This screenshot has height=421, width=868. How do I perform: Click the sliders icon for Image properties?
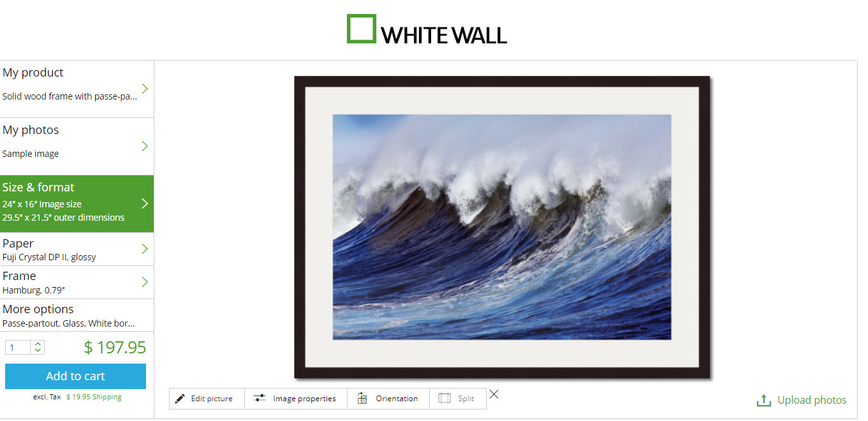[x=260, y=399]
